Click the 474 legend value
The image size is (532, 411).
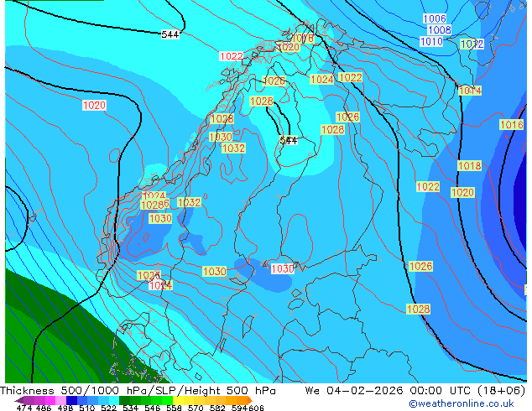pos(24,408)
